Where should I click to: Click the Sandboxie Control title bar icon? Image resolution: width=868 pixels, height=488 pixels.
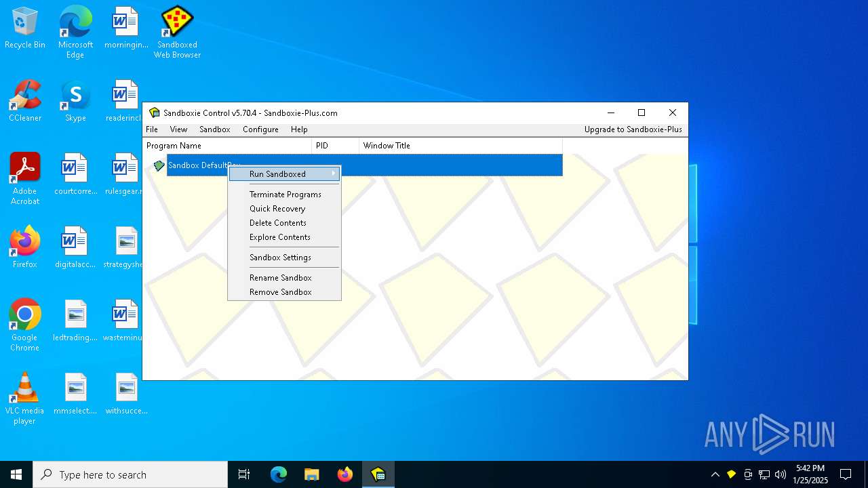point(155,113)
